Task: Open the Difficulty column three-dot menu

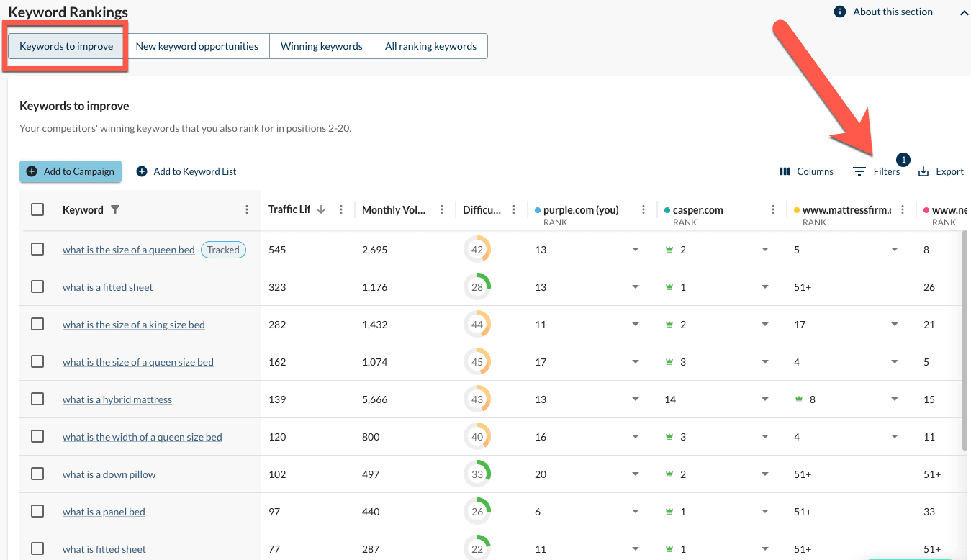Action: [x=514, y=209]
